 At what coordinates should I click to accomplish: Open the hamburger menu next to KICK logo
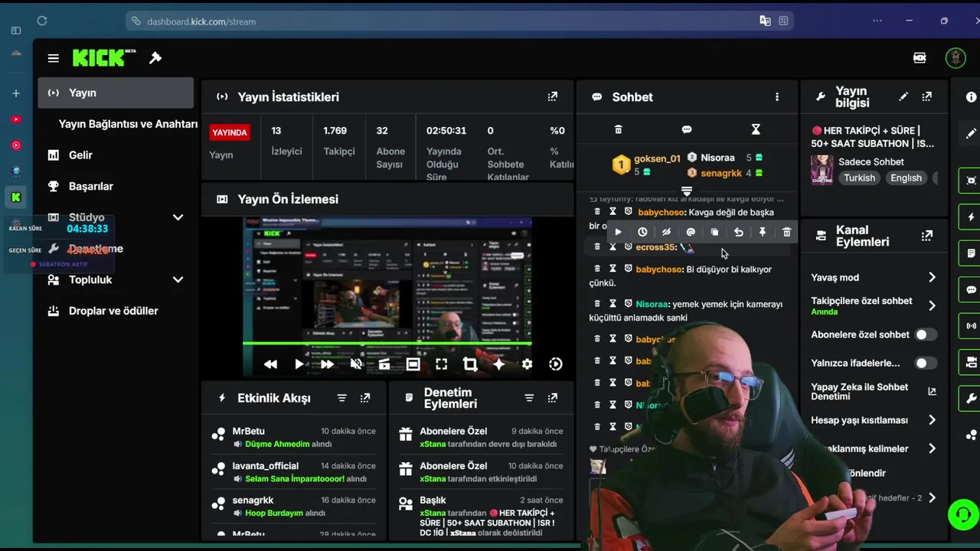pos(53,58)
